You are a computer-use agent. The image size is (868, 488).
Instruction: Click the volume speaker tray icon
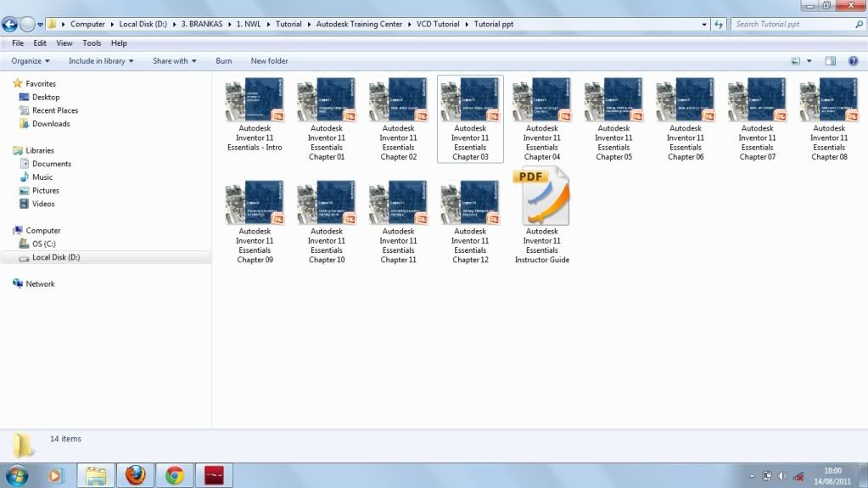click(x=782, y=476)
